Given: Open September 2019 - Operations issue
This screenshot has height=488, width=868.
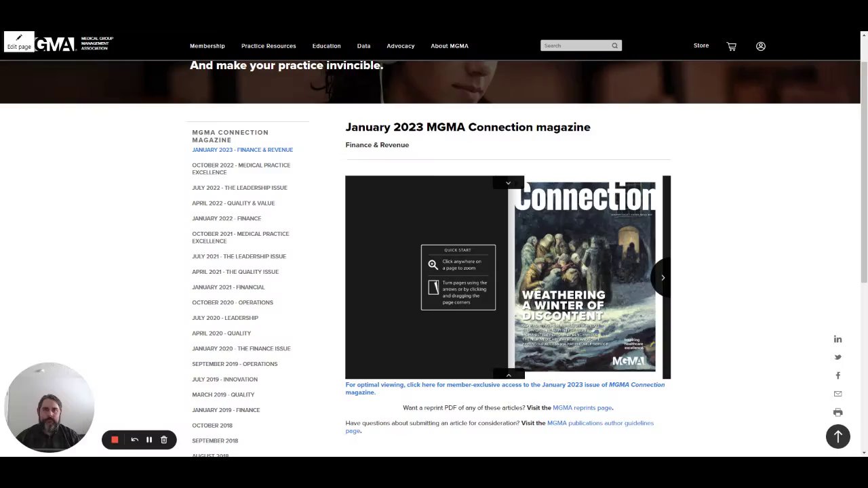Looking at the screenshot, I should (x=235, y=364).
